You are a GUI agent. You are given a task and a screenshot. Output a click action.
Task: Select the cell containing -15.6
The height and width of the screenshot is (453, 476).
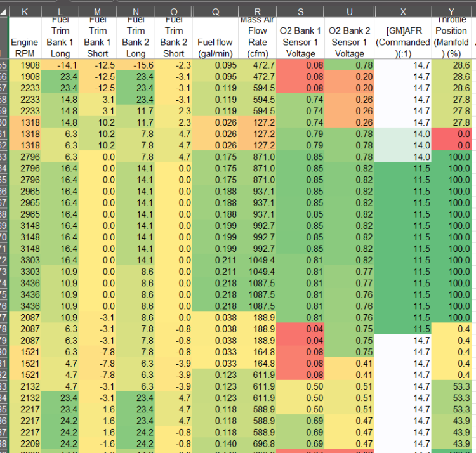click(136, 65)
